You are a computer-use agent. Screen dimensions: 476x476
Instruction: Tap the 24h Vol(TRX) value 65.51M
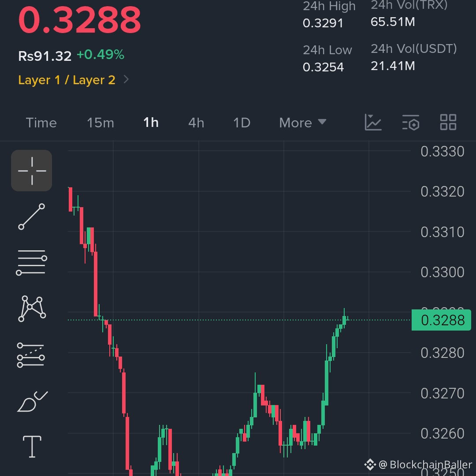pyautogui.click(x=393, y=22)
